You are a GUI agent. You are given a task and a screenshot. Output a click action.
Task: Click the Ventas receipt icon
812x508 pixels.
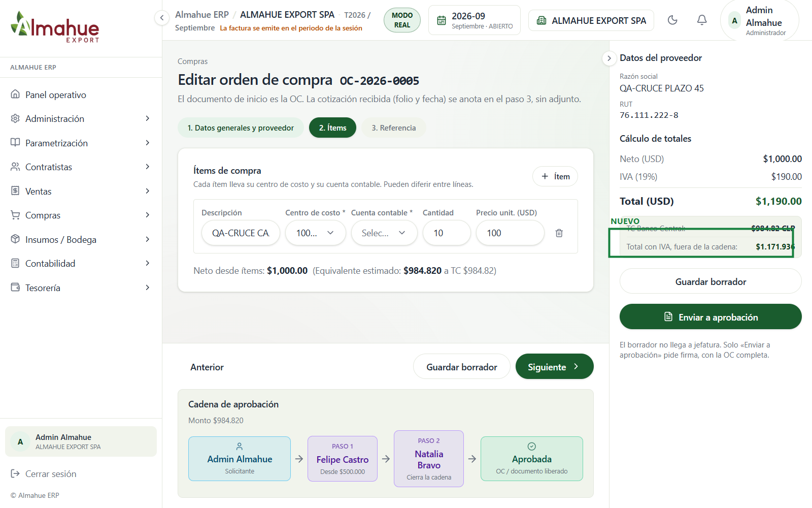pyautogui.click(x=15, y=191)
